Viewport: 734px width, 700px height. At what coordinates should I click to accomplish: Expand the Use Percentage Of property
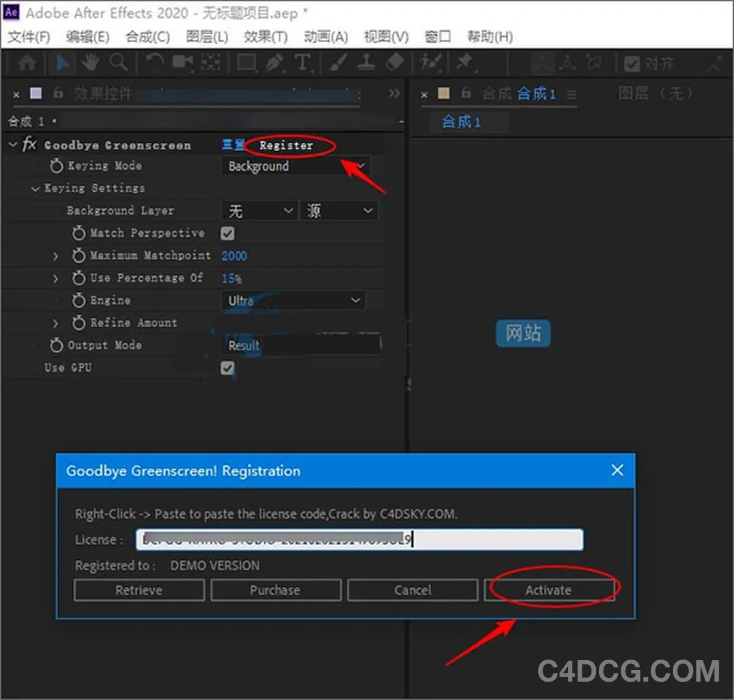[56, 278]
